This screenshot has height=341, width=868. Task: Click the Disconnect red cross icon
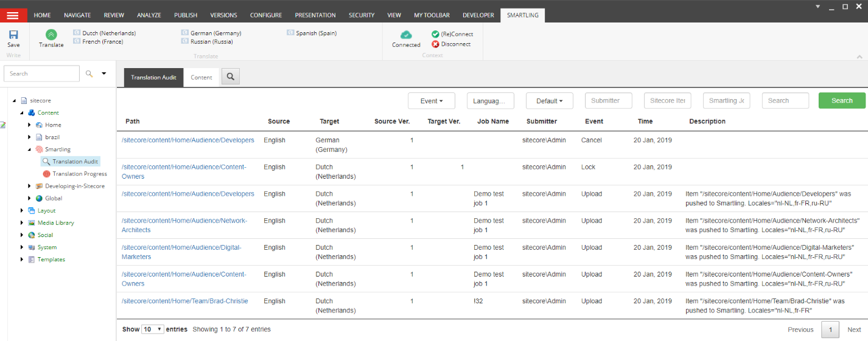tap(435, 44)
